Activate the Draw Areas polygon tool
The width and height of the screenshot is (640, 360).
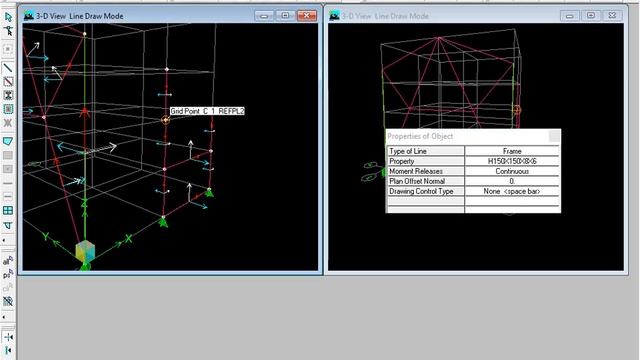pyautogui.click(x=8, y=141)
